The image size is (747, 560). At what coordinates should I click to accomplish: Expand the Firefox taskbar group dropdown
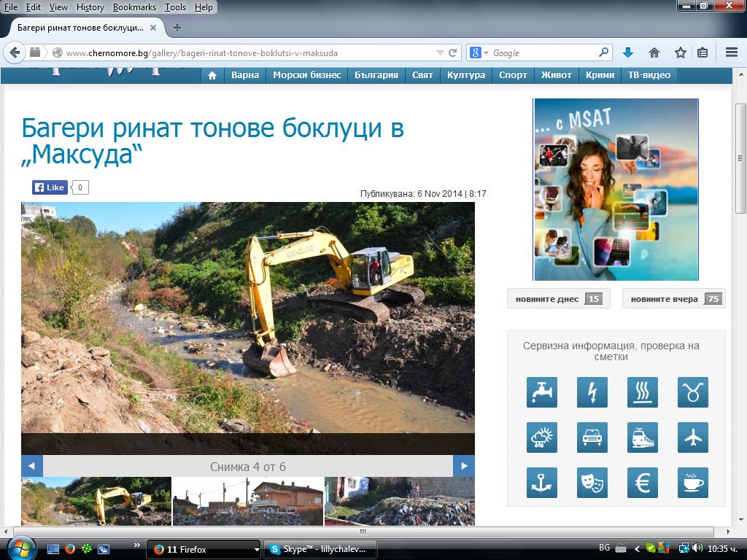pyautogui.click(x=257, y=549)
